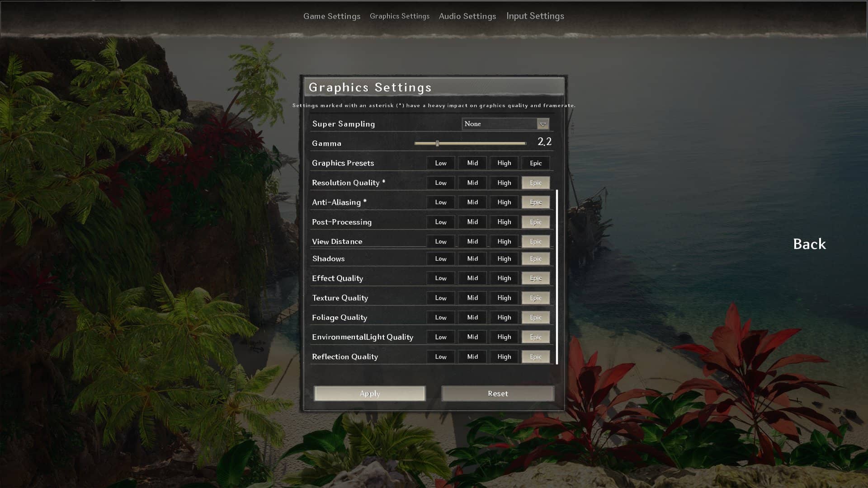Set Post-Processing to High

point(504,222)
